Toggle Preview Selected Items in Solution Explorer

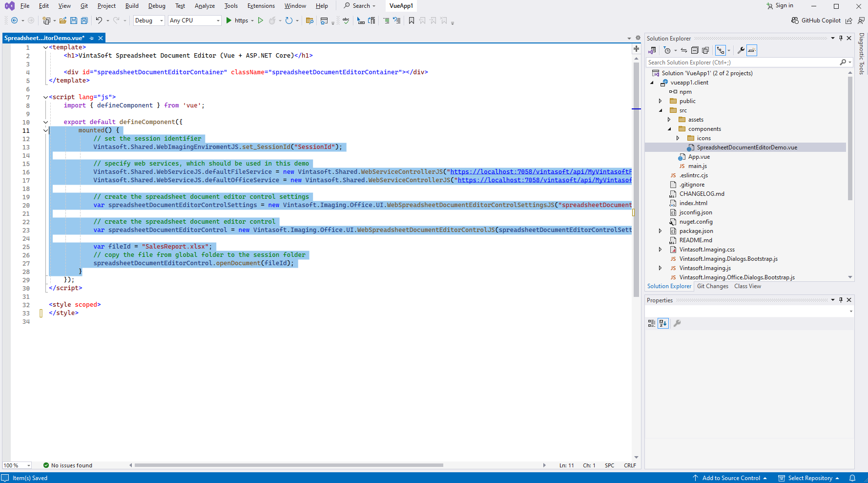(752, 50)
